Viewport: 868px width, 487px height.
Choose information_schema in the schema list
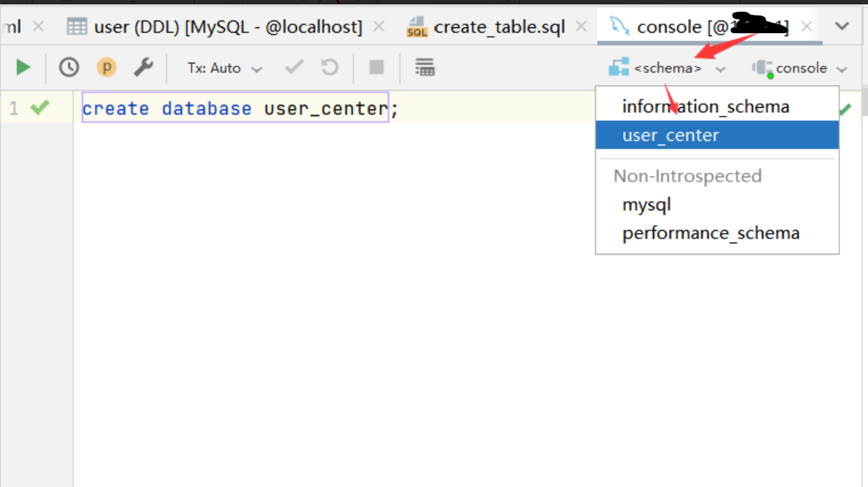(x=706, y=106)
